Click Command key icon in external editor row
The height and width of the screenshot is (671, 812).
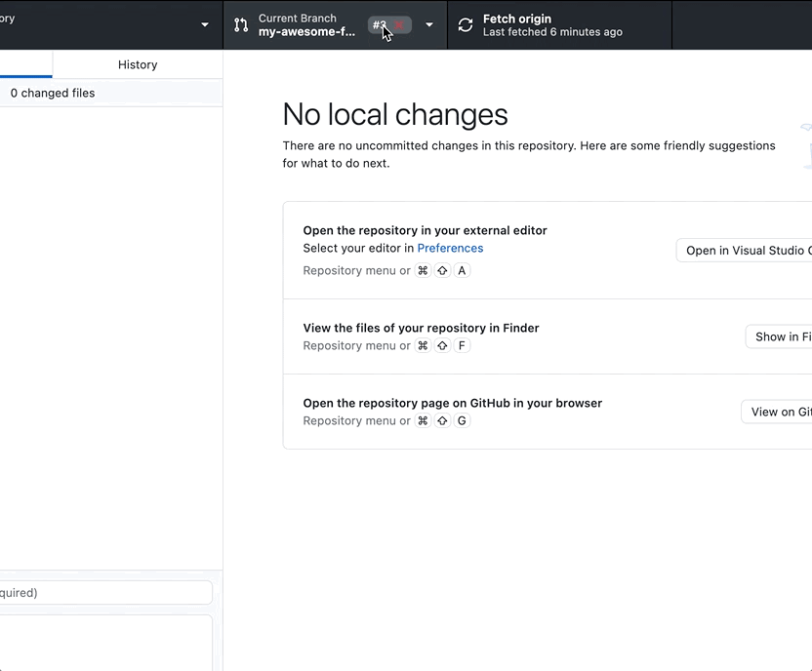[423, 271]
